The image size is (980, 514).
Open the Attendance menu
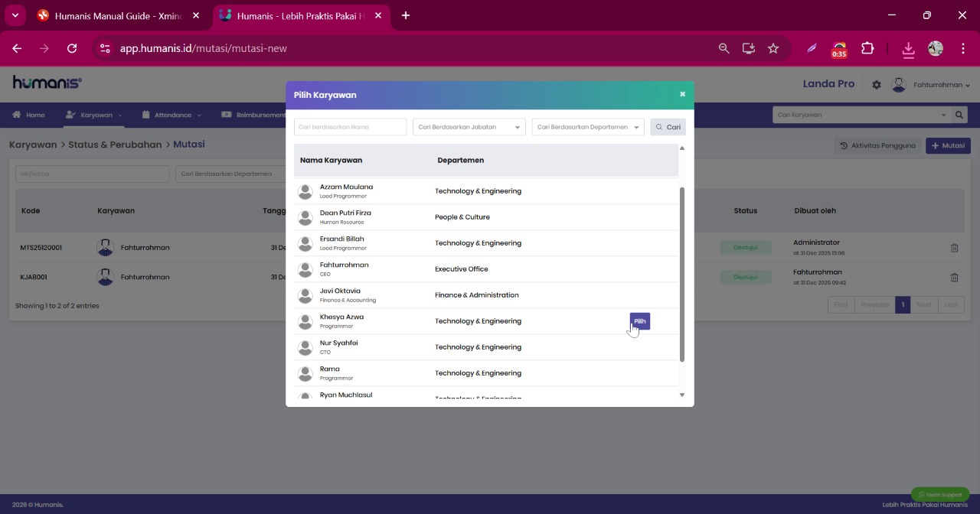pos(171,115)
